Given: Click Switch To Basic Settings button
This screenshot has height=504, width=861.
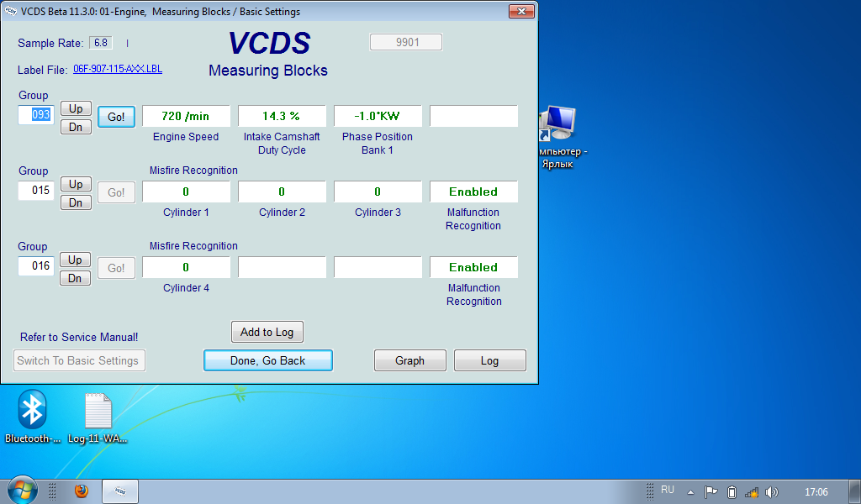Looking at the screenshot, I should pos(79,360).
